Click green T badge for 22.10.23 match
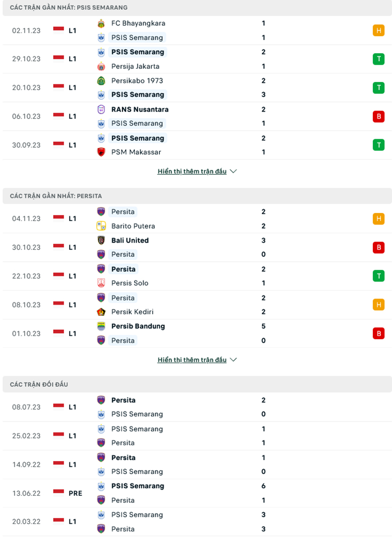This screenshot has width=392, height=541. tap(378, 276)
